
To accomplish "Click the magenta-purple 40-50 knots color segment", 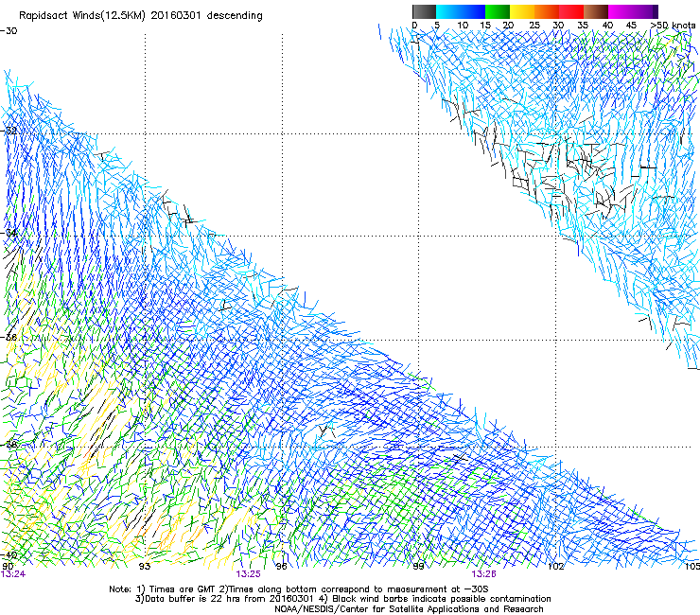I will coord(633,11).
